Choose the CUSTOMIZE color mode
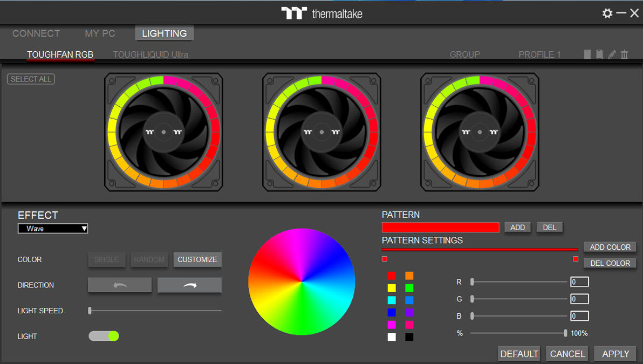Image resolution: width=643 pixels, height=364 pixels. (197, 259)
